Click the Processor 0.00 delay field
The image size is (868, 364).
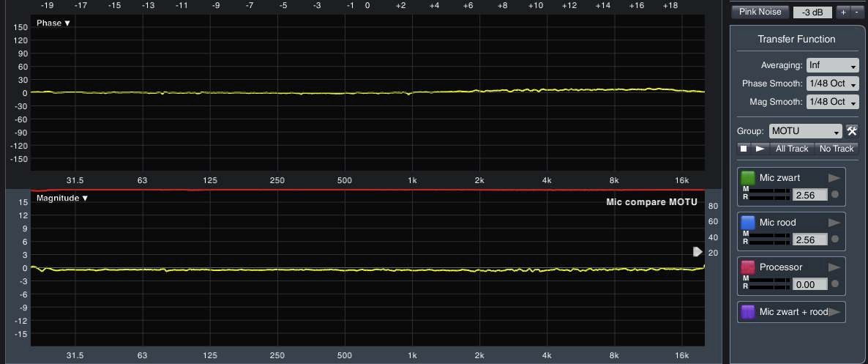810,284
